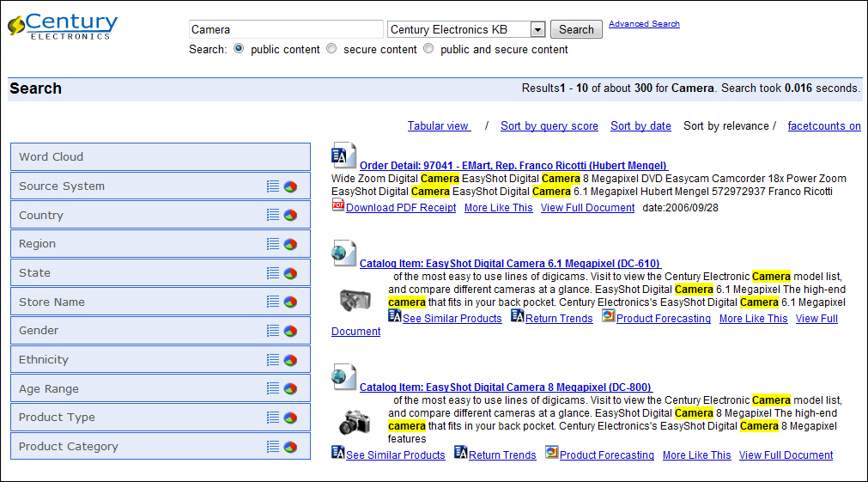Click pie chart icon in State row
This screenshot has width=868, height=482.
pos(291,273)
